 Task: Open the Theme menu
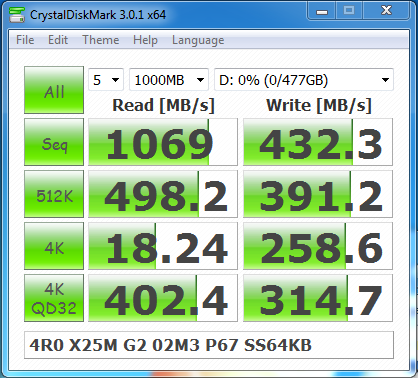(x=101, y=40)
